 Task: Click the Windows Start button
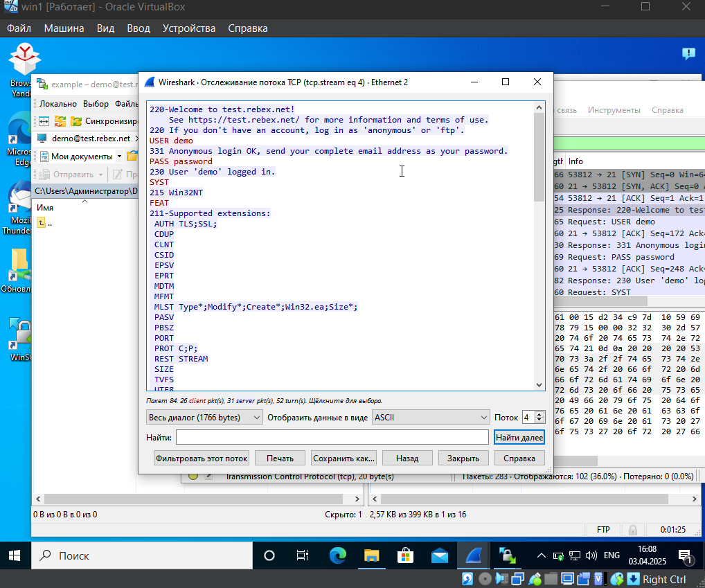click(15, 556)
